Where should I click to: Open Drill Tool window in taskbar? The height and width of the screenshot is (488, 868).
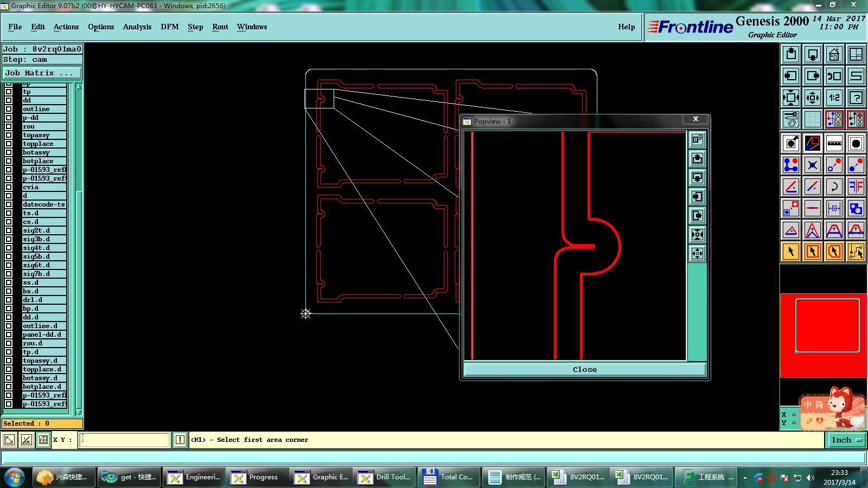[386, 477]
